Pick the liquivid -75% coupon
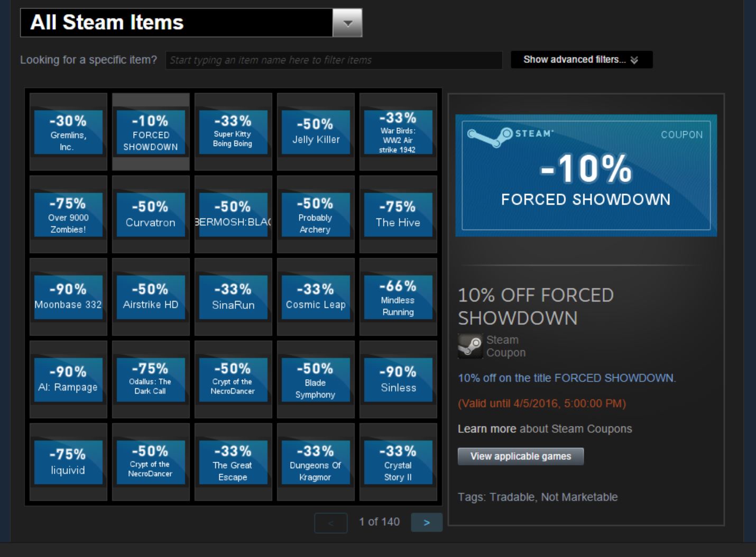This screenshot has height=557, width=756. point(68,462)
